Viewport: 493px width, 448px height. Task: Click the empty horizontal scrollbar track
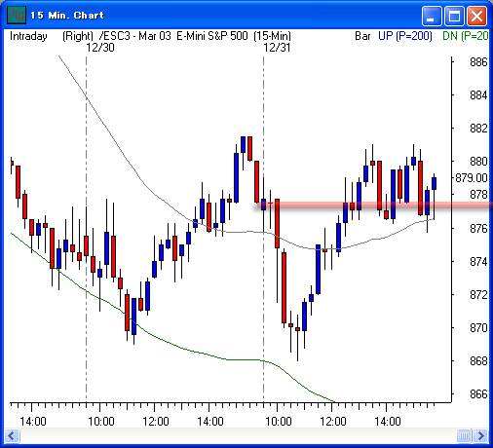[x=238, y=435]
